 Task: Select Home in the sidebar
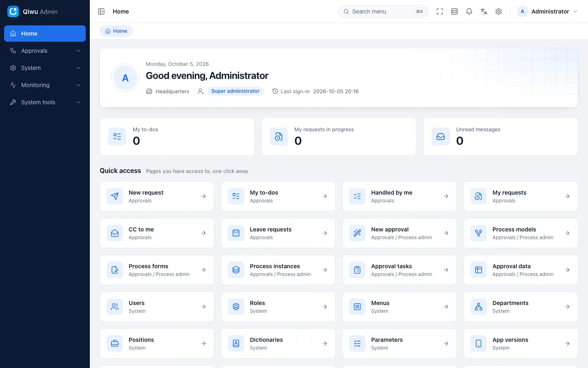pyautogui.click(x=45, y=34)
